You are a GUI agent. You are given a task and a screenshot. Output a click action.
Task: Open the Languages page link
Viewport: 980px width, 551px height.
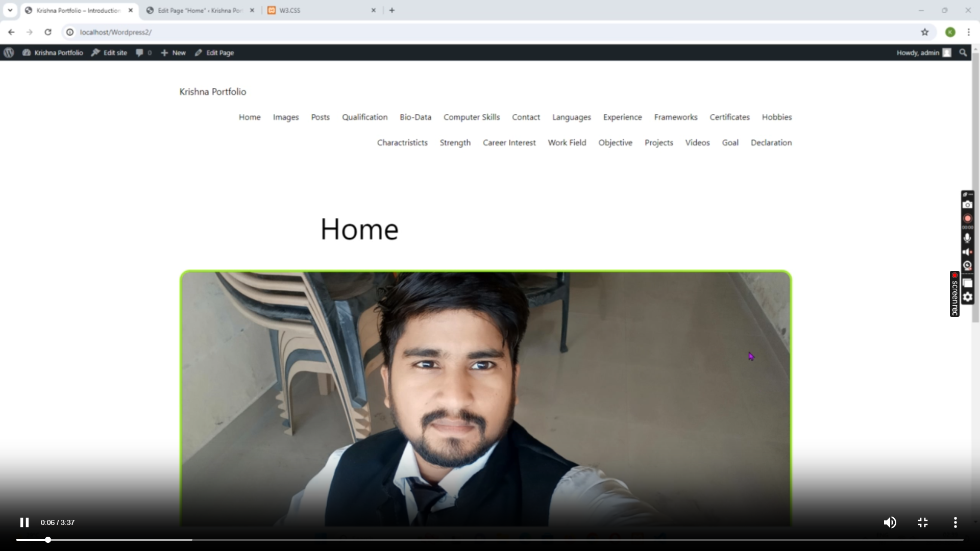pos(572,117)
